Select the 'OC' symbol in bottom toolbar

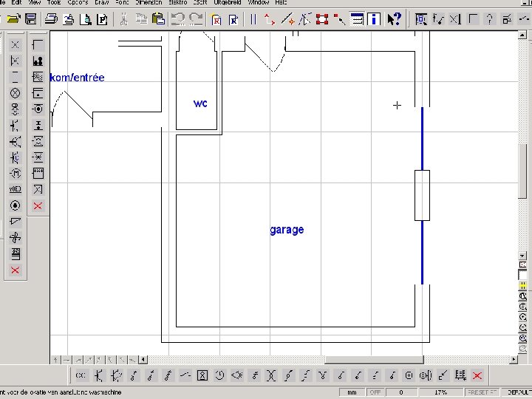81,375
